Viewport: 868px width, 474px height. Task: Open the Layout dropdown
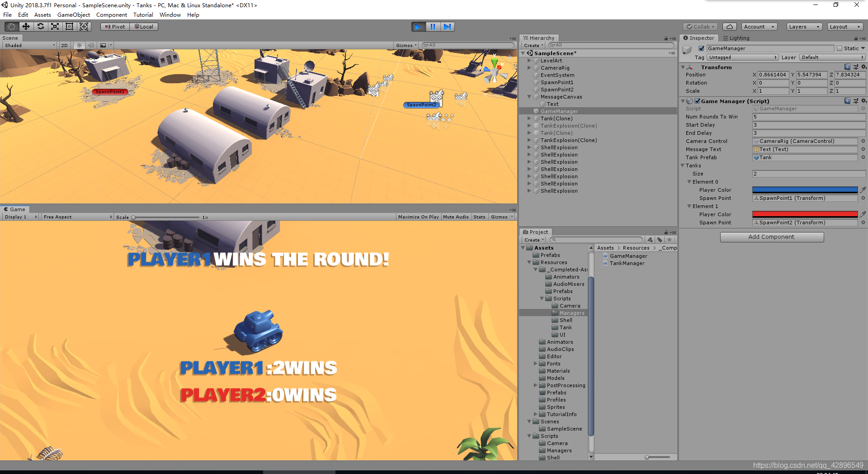tap(845, 27)
